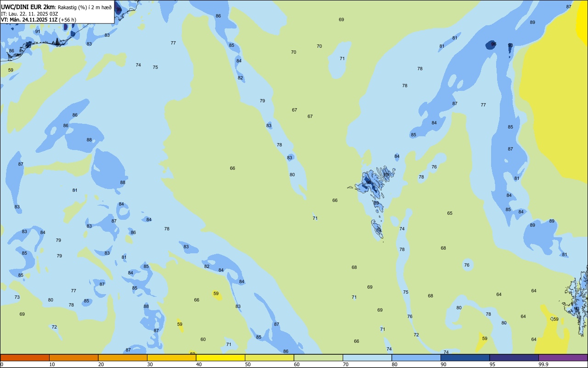Click the 'UWC/DINI EUR 2km' title text
This screenshot has height=368, width=588.
[28, 7]
